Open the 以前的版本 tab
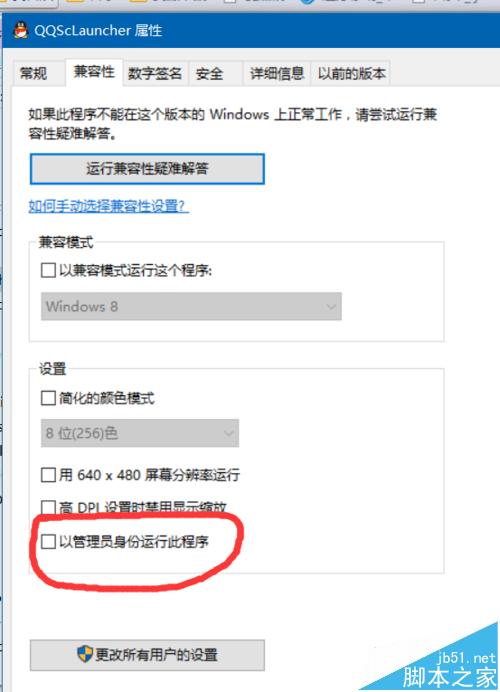The height and width of the screenshot is (692, 500). click(x=351, y=73)
